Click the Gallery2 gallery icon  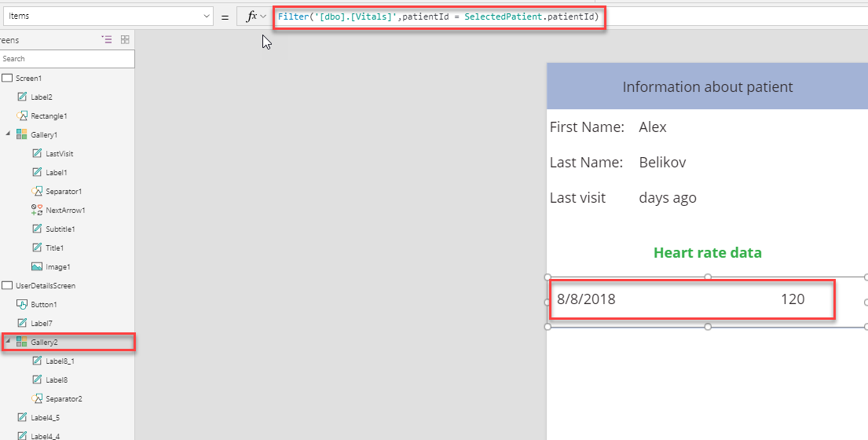[21, 342]
